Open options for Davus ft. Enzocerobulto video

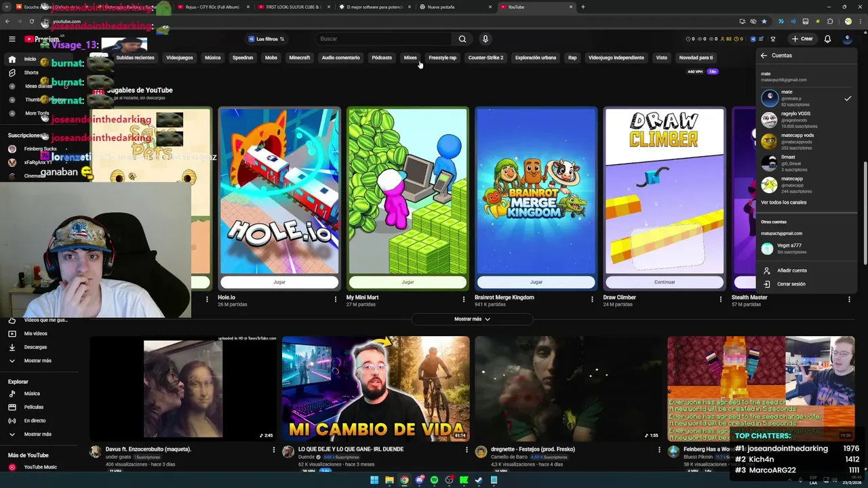[x=274, y=449]
